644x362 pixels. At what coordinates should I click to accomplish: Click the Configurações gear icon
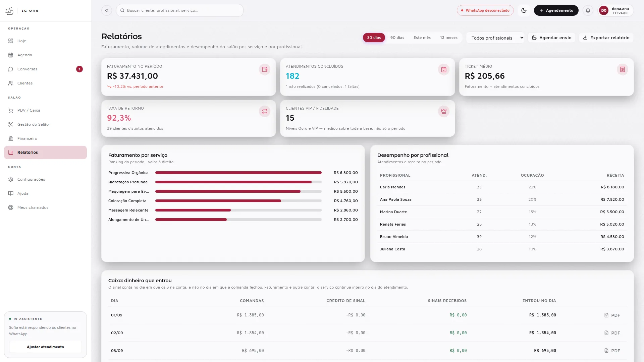click(x=11, y=179)
